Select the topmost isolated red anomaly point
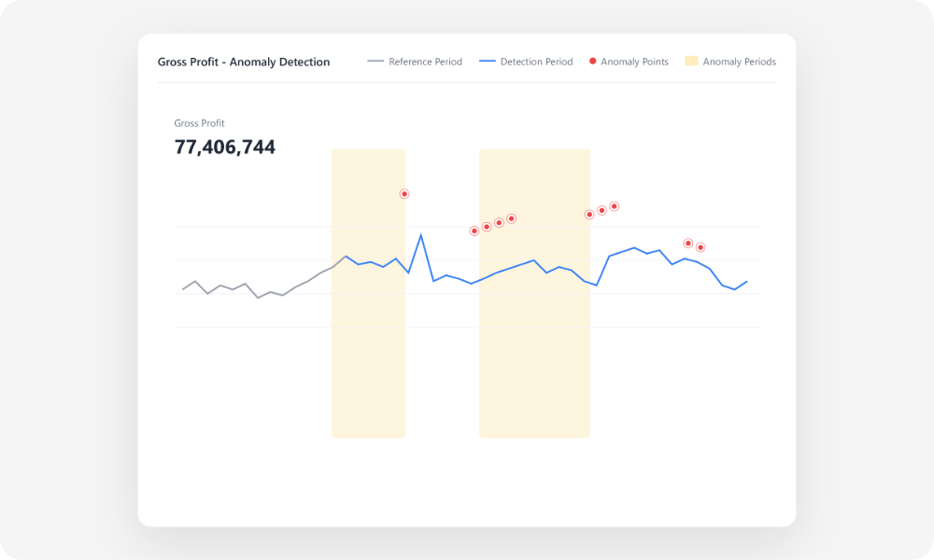The height and width of the screenshot is (560, 934). tap(404, 193)
